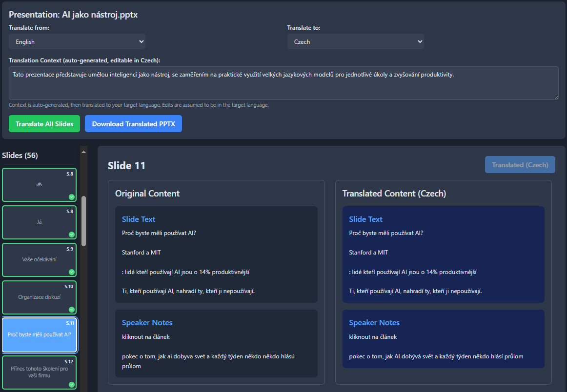Click the checkmark badge on "Organizace diskuzí" slide
The height and width of the screenshot is (392, 567).
[x=72, y=310]
